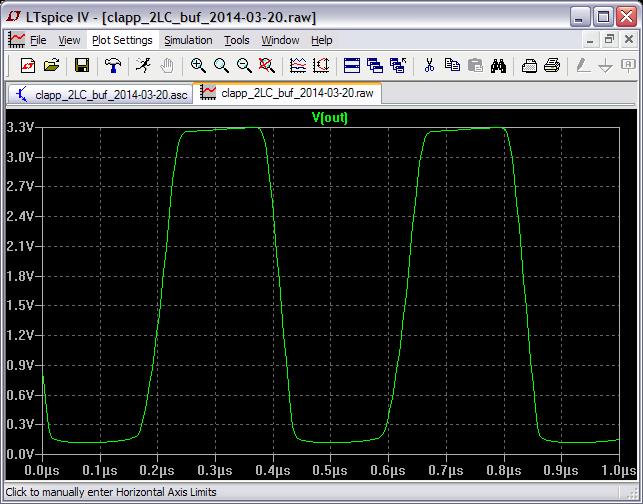This screenshot has width=643, height=504.
Task: Click the Print printer icon
Action: 552,66
